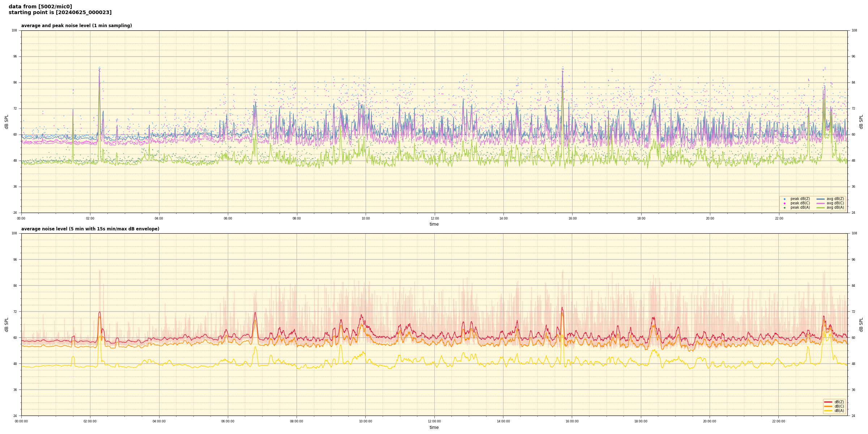Viewport: 868px width, 434px height.
Task: Click bottom chart title about 15s envelope
Action: pos(90,229)
